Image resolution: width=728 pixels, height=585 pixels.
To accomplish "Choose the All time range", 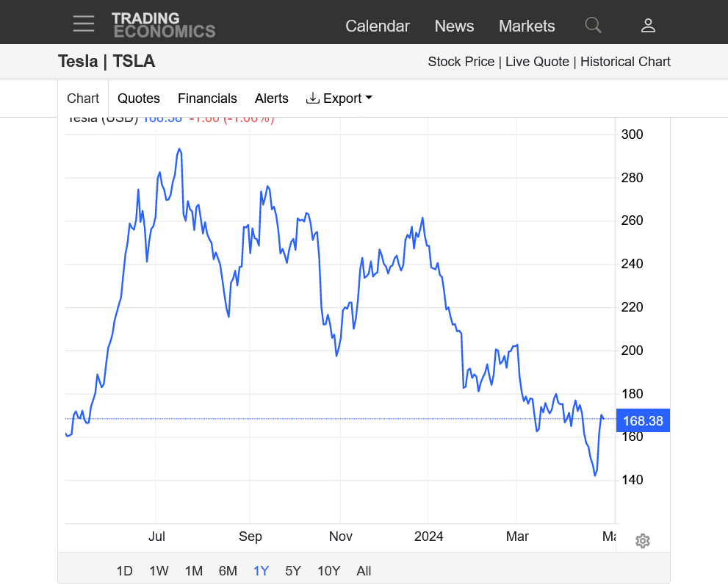I will click(x=364, y=571).
